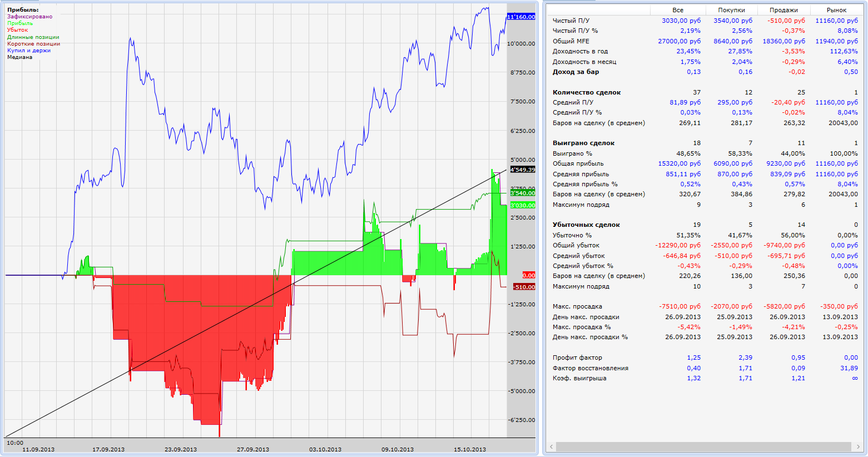Viewport: 868px width, 457px height.
Task: Click the ∞ win coefficient value
Action: (855, 378)
